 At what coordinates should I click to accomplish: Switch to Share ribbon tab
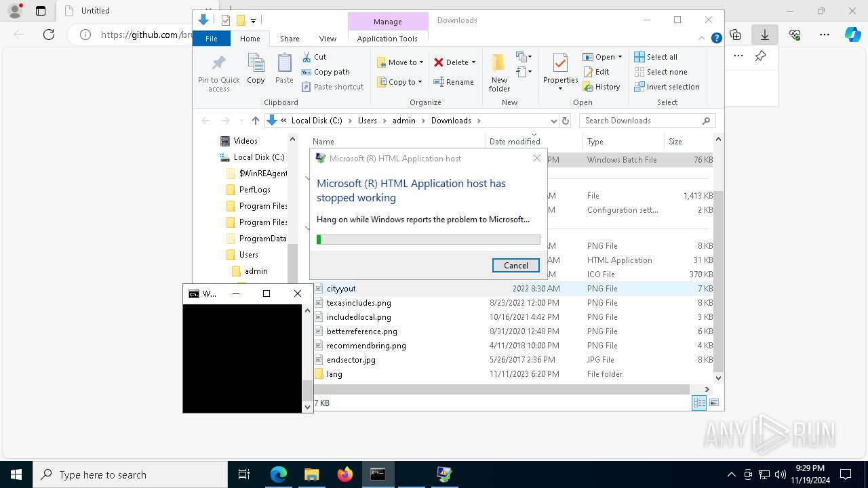coord(290,39)
